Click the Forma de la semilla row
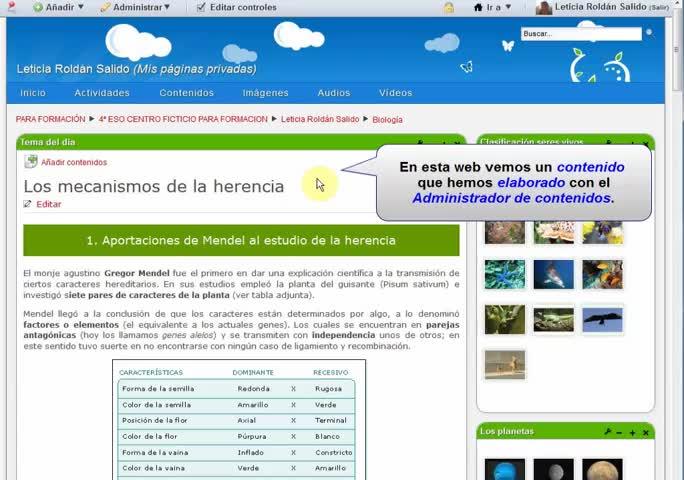This screenshot has width=684, height=480. 236,389
